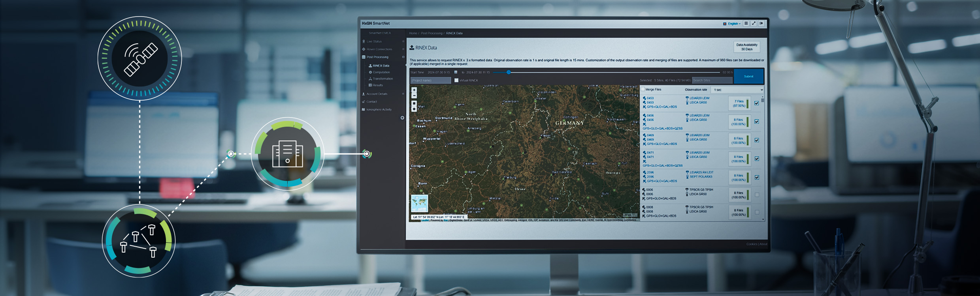Enable the Virtual RINEX checkbox
The image size is (980, 296).
[456, 81]
